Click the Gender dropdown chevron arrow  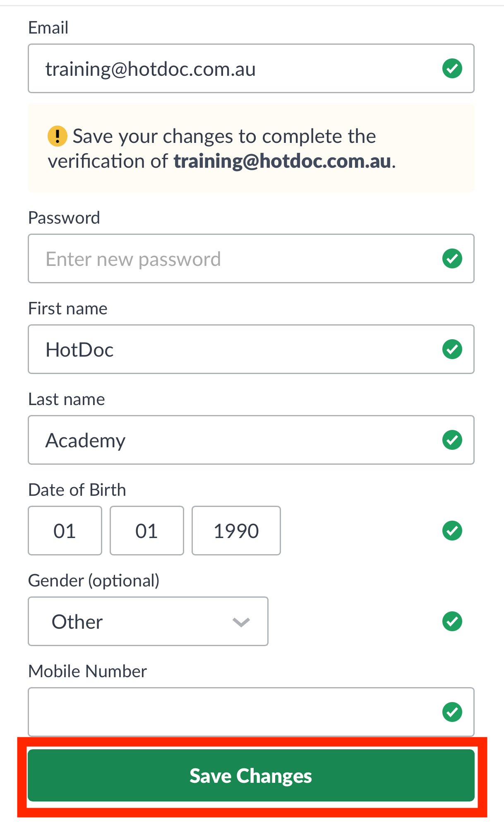(241, 622)
